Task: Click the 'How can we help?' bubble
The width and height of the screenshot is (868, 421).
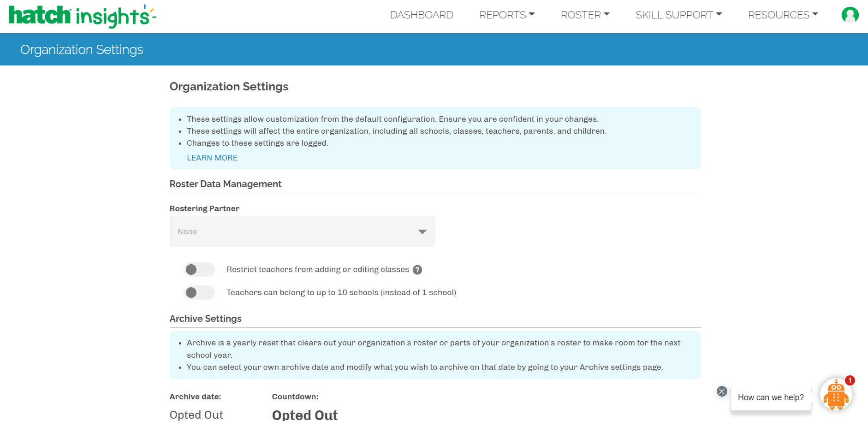Action: (x=770, y=397)
